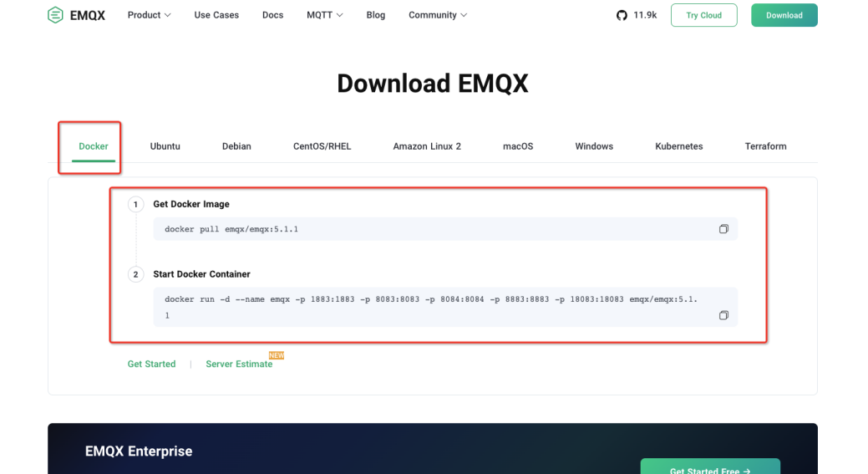Open the Community dropdown menu

pyautogui.click(x=437, y=15)
